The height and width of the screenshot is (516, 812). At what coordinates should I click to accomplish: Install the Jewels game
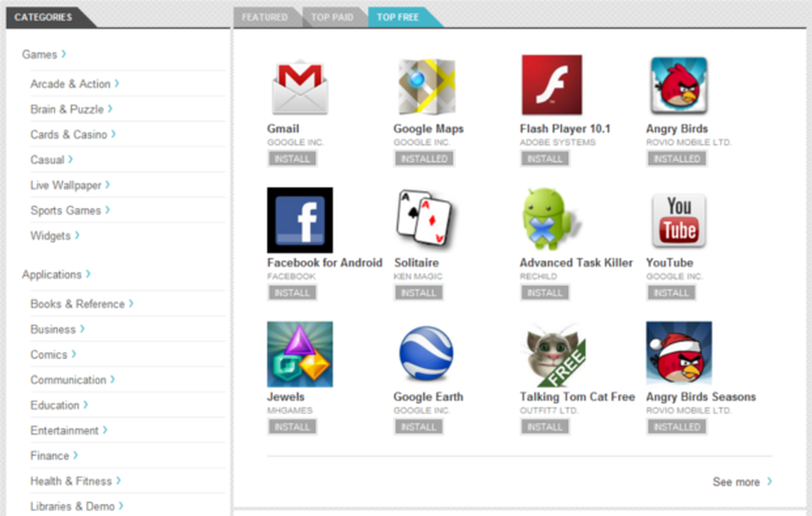292,427
